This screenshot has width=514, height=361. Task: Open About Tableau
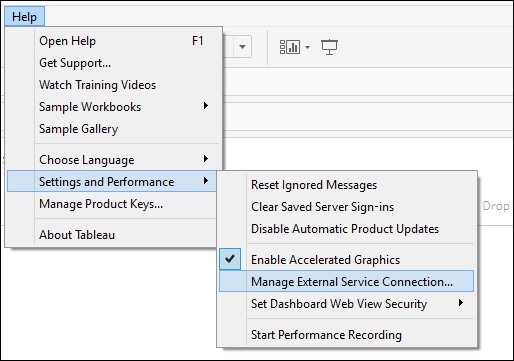(112, 235)
